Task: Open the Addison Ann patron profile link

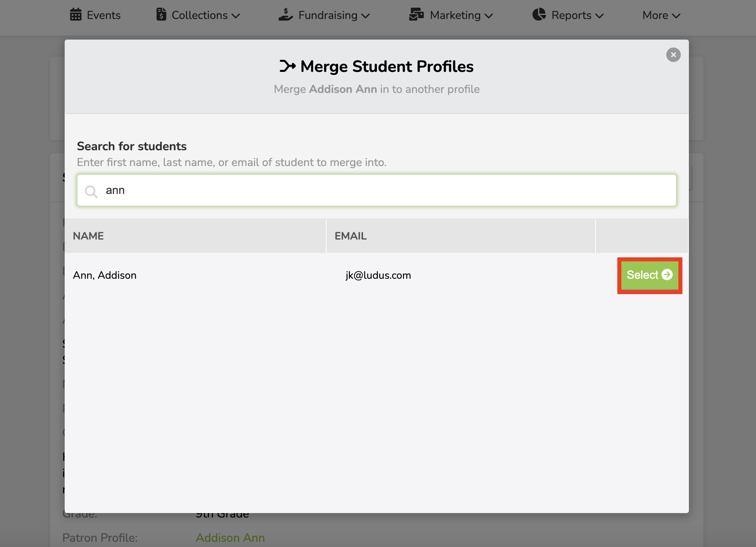Action: pyautogui.click(x=230, y=538)
